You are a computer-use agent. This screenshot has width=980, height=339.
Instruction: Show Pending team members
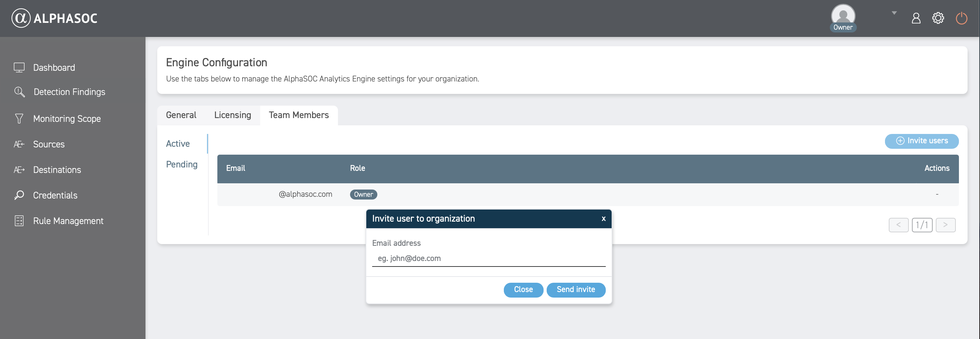181,165
